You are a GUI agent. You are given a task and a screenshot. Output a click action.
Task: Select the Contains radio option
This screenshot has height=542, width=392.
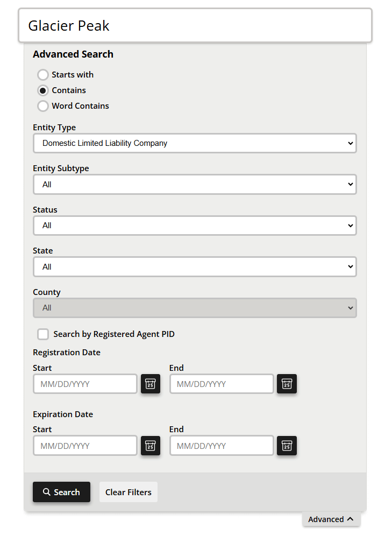coord(43,90)
